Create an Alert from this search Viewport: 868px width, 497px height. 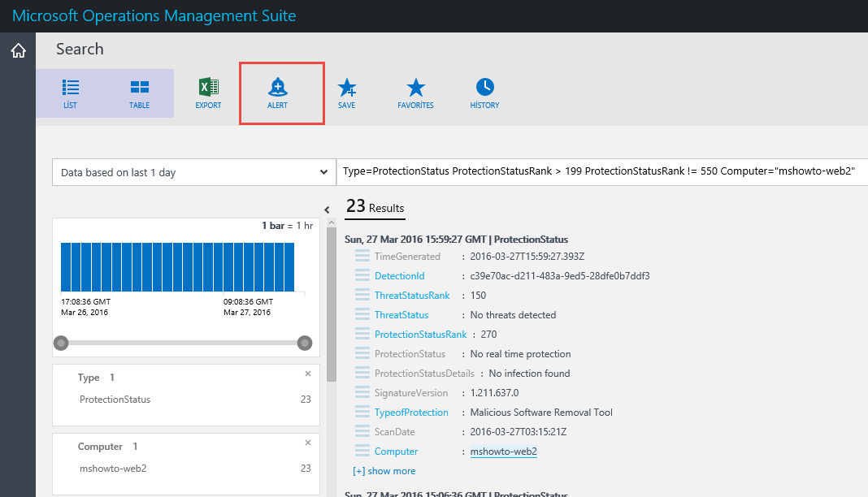pyautogui.click(x=277, y=93)
